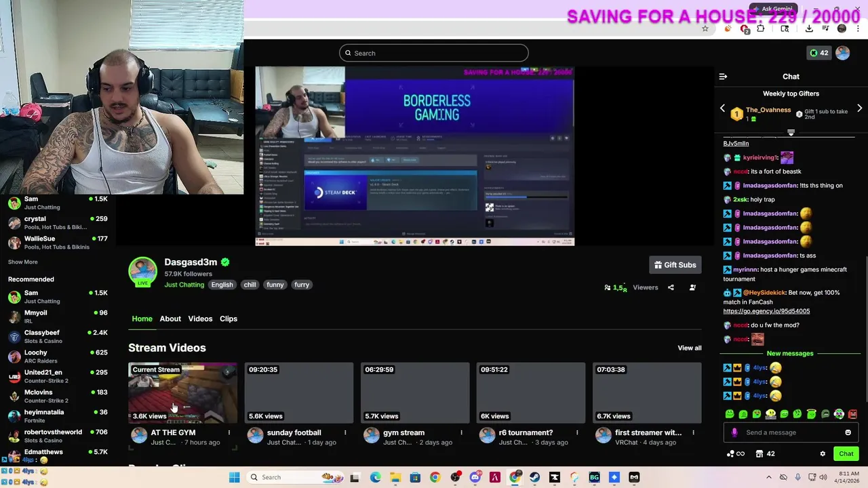Click the user icon right of share
This screenshot has width=868, height=488.
(692, 287)
